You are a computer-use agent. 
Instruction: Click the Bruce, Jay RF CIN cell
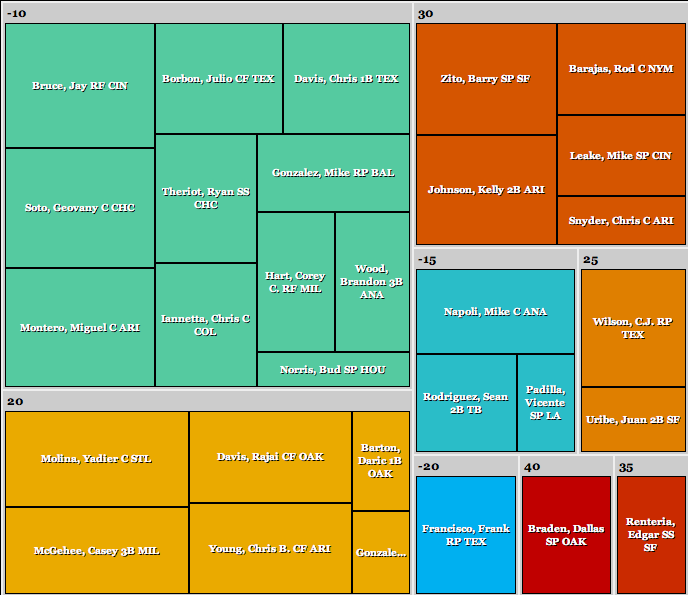(80, 86)
